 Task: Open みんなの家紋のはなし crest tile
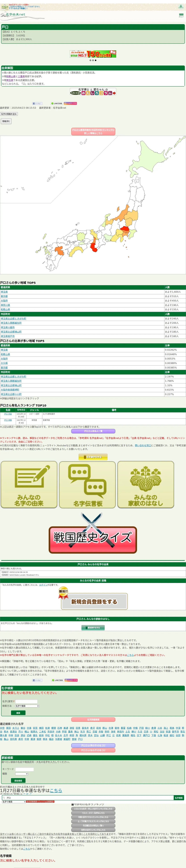click(x=146, y=484)
